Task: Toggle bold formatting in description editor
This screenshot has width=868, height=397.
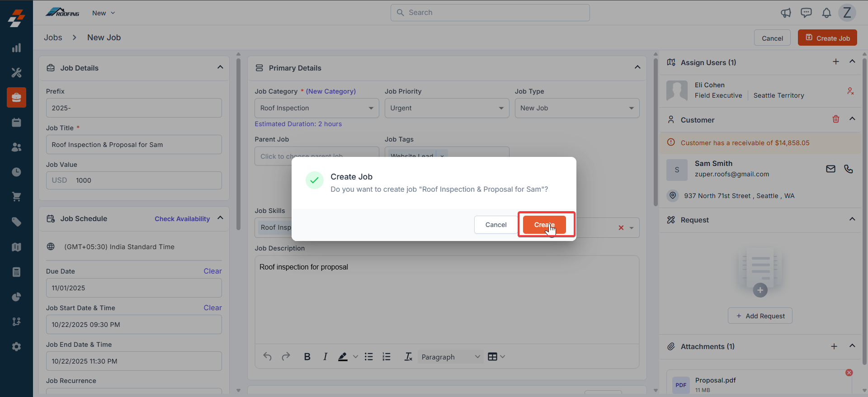Action: click(307, 357)
